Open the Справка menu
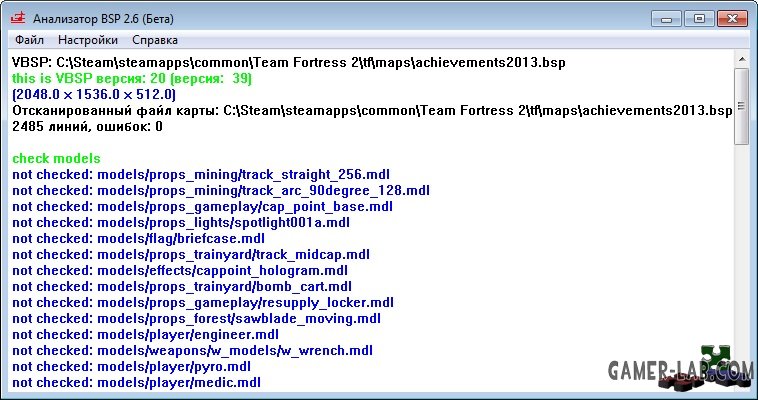This screenshot has width=758, height=400. [155, 40]
